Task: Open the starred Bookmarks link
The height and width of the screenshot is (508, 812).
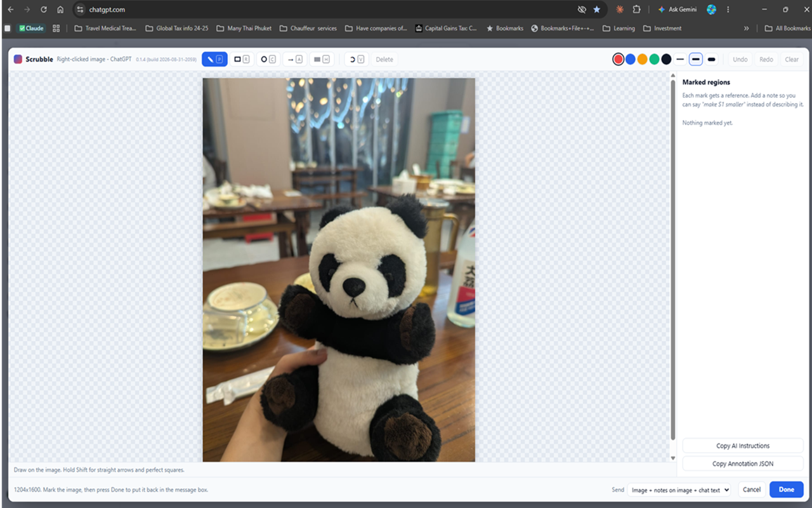Action: pos(504,28)
